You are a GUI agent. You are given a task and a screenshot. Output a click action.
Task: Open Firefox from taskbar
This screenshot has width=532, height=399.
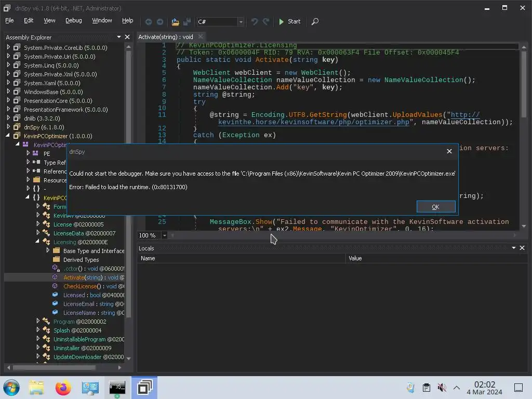coord(63,388)
